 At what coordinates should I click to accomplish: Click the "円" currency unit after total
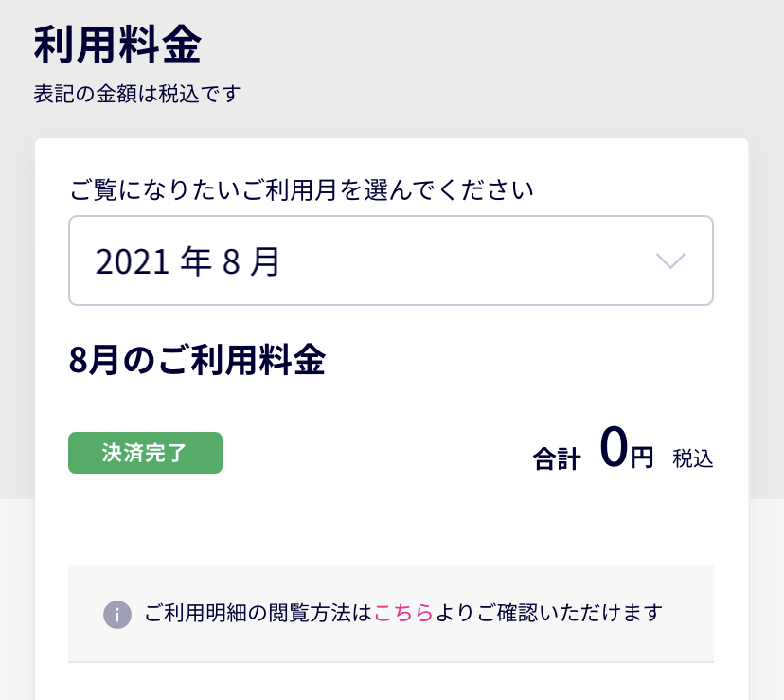click(x=642, y=458)
